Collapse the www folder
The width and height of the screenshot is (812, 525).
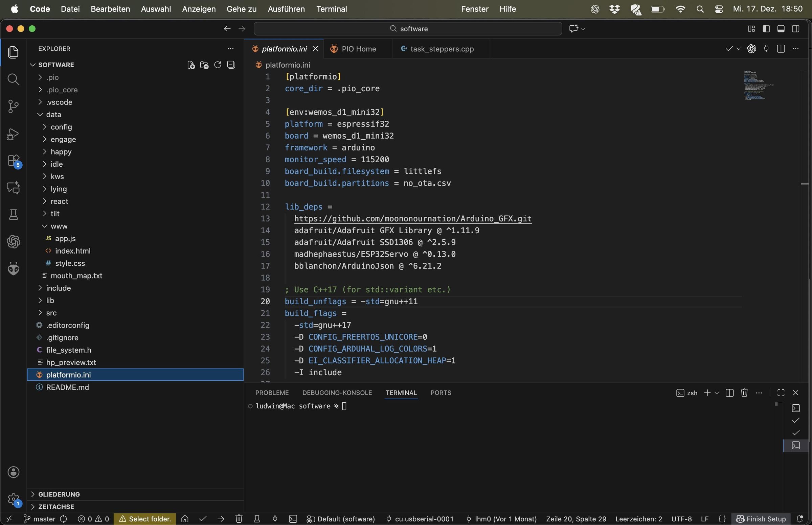[135, 226]
